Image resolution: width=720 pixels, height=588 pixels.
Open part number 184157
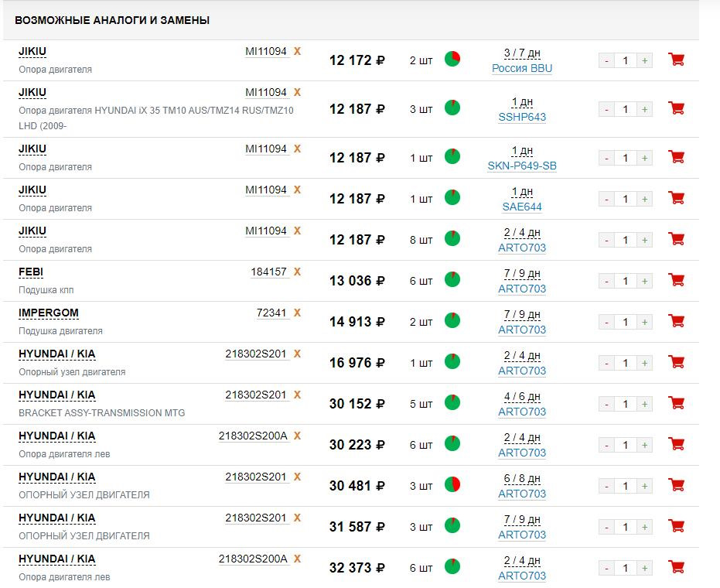(x=268, y=272)
